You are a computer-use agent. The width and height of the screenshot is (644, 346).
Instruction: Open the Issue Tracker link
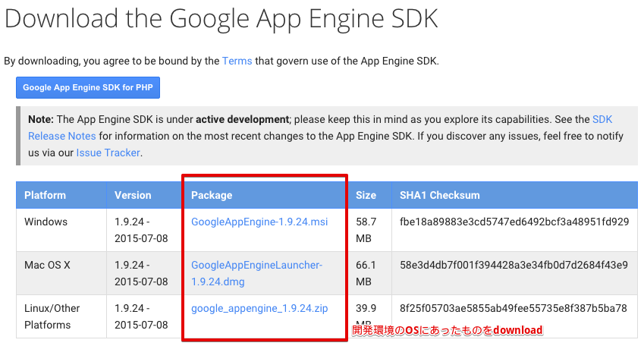pyautogui.click(x=108, y=153)
